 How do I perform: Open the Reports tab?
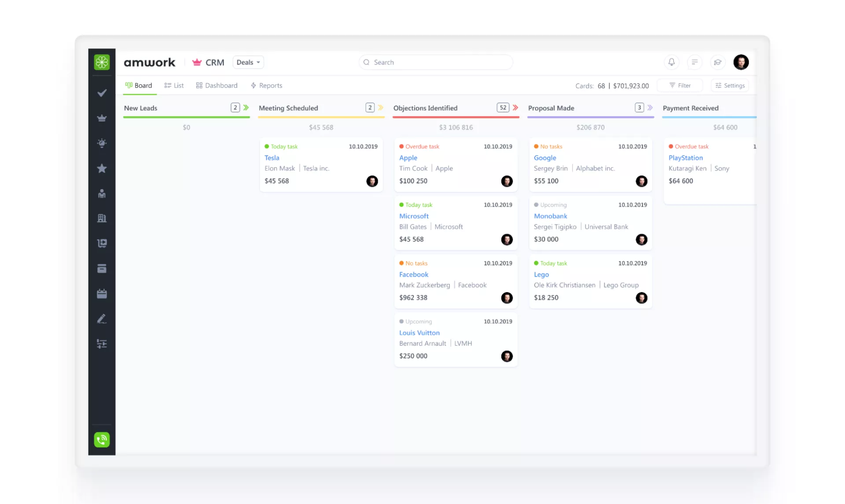266,85
